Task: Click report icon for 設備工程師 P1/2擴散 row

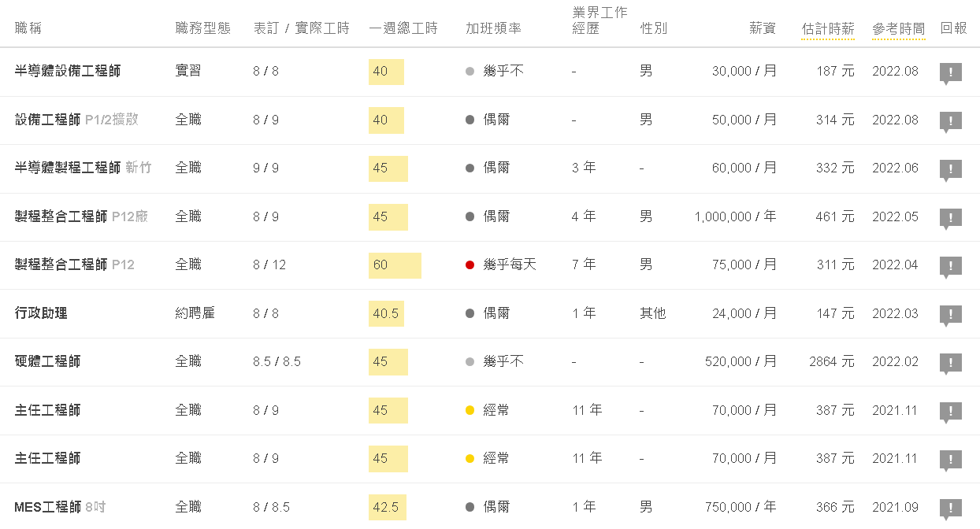Action: click(951, 122)
